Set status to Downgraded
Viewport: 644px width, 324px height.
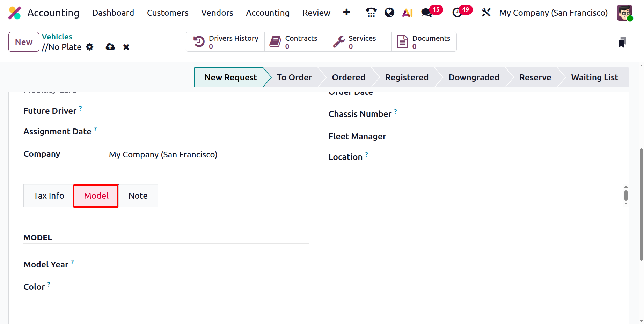pos(474,78)
